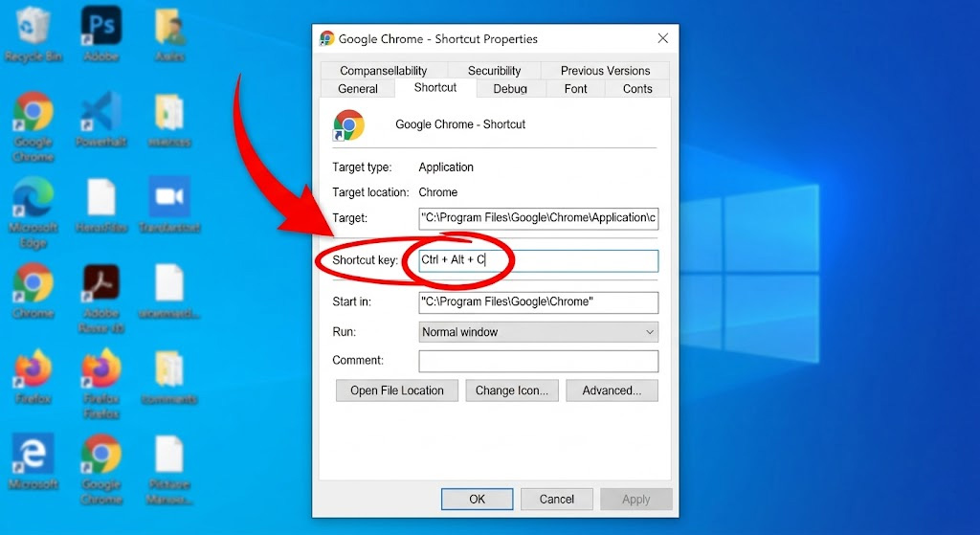Click the Apply button
Viewport: 980px width, 535px height.
point(636,499)
